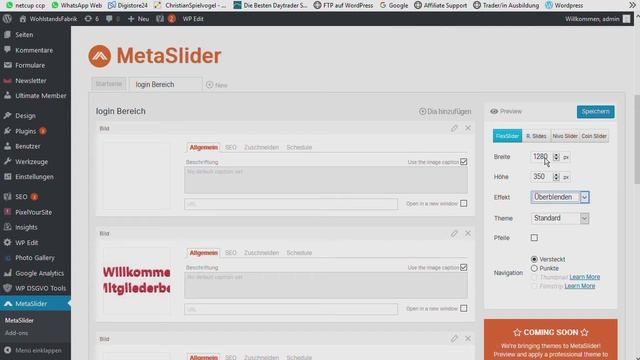Screen dimensions: 640x360
Task: Click 'Dia hinzufügen' to add slide
Action: (445, 111)
